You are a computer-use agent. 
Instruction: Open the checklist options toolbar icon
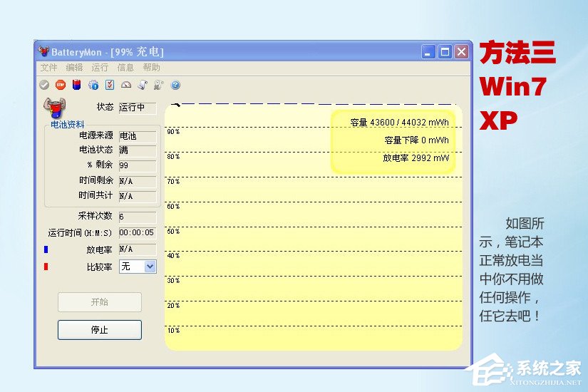(x=110, y=85)
